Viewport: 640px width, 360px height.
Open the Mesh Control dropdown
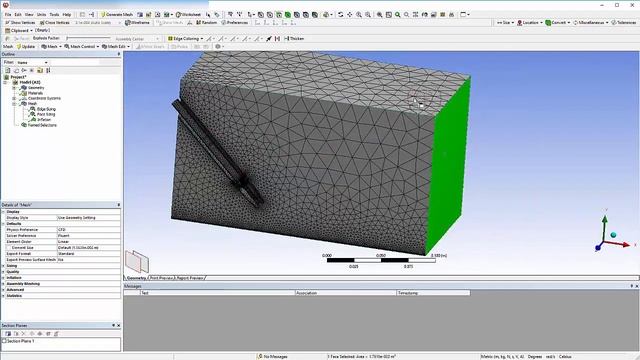[x=82, y=47]
